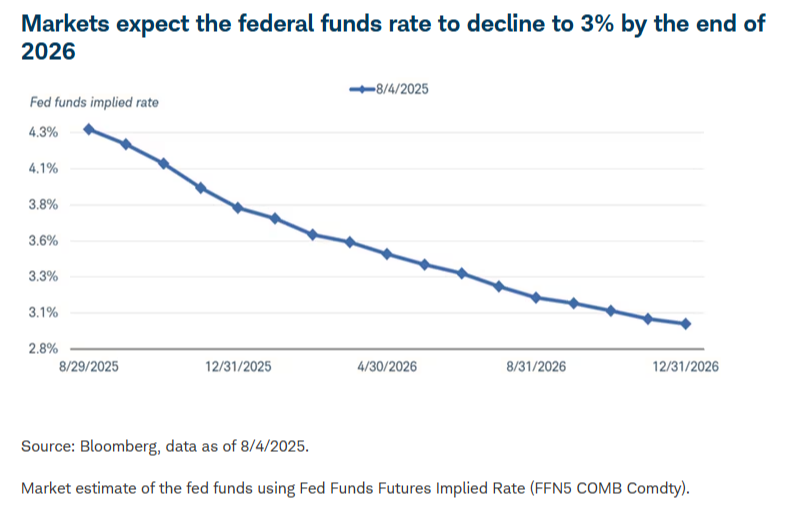Click the 3.1% y-axis label
The width and height of the screenshot is (788, 523).
43,312
